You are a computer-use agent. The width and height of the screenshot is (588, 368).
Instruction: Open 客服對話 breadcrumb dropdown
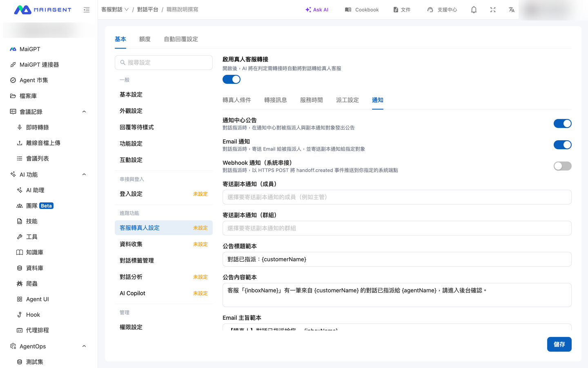pos(115,9)
